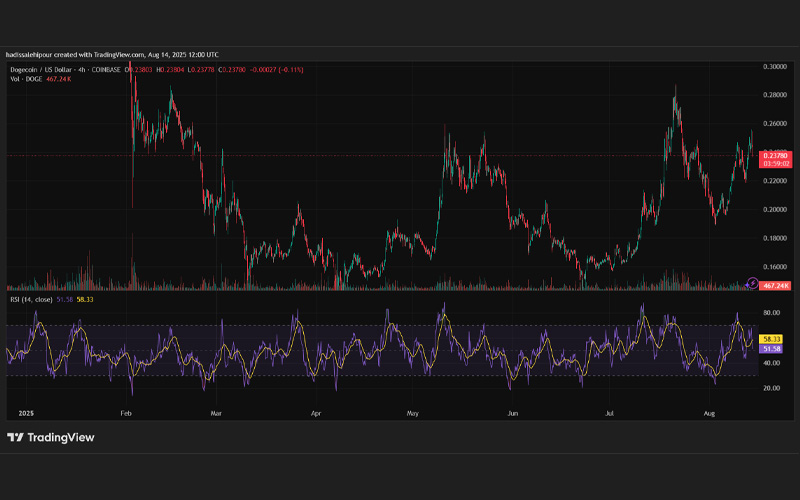Click the purple lightning bolt icon near volume
This screenshot has width=800, height=500.
pyautogui.click(x=752, y=283)
